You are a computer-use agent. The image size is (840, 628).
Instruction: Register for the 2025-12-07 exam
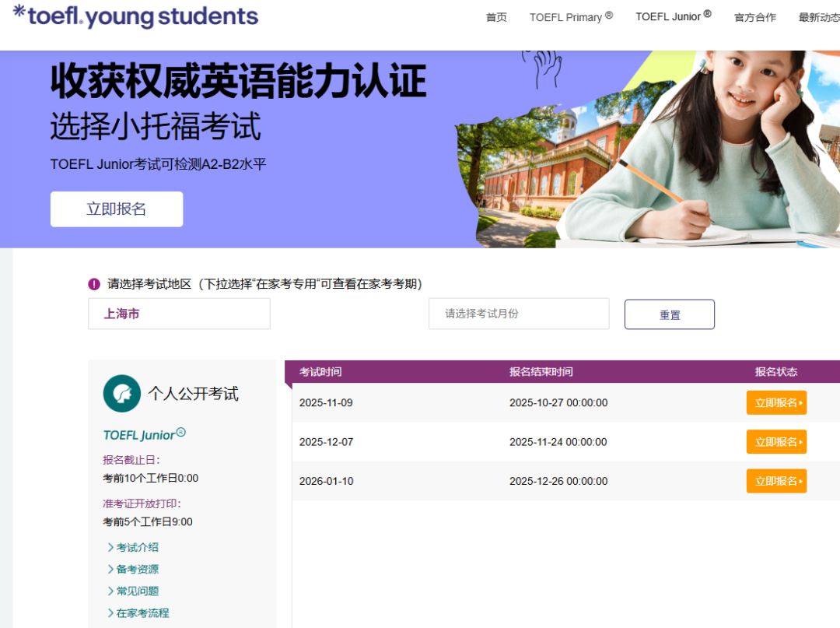[776, 442]
